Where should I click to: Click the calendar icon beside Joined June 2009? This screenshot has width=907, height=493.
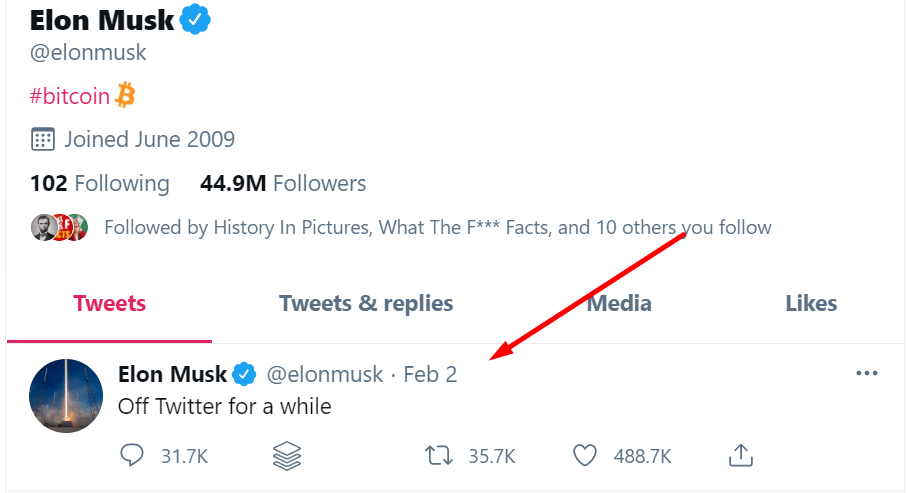click(43, 139)
